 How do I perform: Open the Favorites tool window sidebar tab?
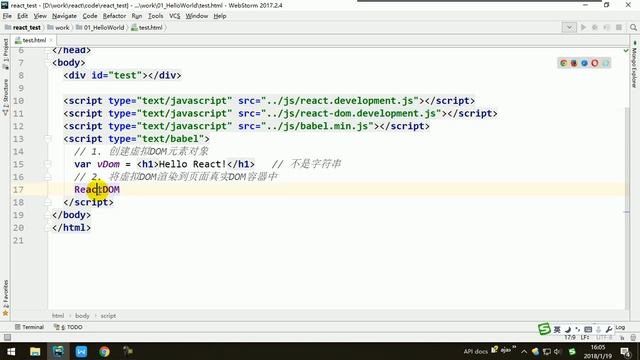point(5,298)
